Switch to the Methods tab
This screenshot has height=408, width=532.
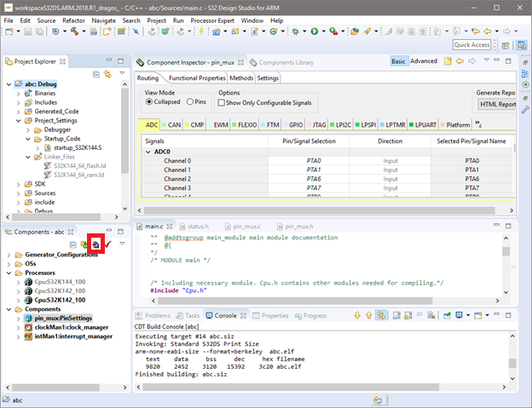click(241, 78)
